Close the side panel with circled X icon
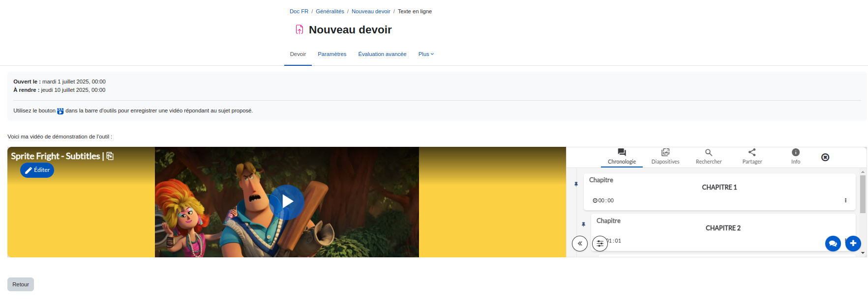This screenshot has height=304, width=868. (825, 157)
